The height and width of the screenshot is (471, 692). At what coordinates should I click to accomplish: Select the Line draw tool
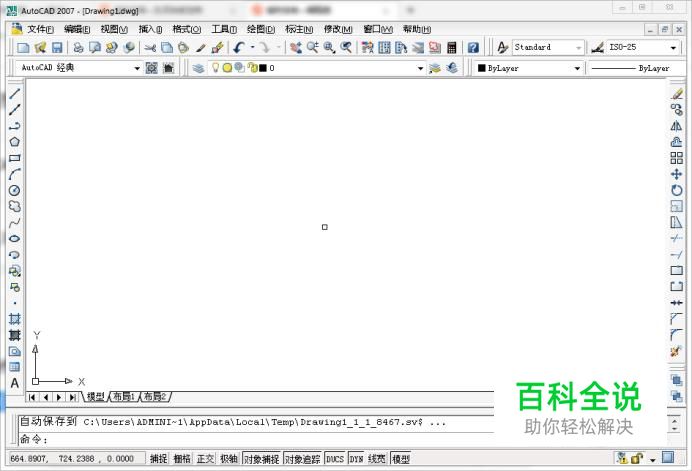15,94
